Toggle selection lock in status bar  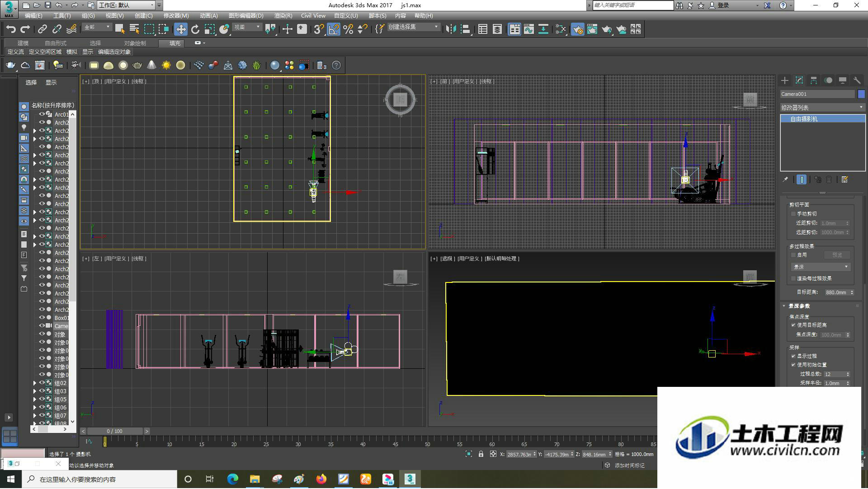[x=481, y=454]
